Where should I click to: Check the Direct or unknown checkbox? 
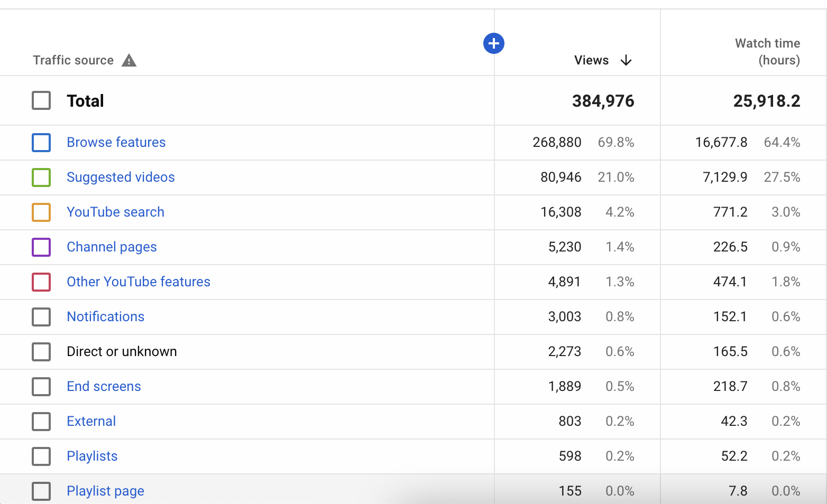tap(41, 352)
